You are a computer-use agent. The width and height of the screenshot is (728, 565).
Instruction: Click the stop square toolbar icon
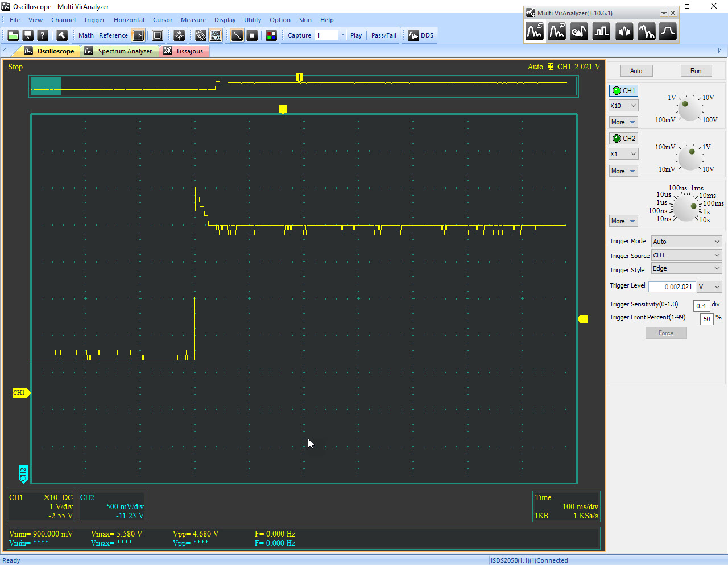point(252,35)
